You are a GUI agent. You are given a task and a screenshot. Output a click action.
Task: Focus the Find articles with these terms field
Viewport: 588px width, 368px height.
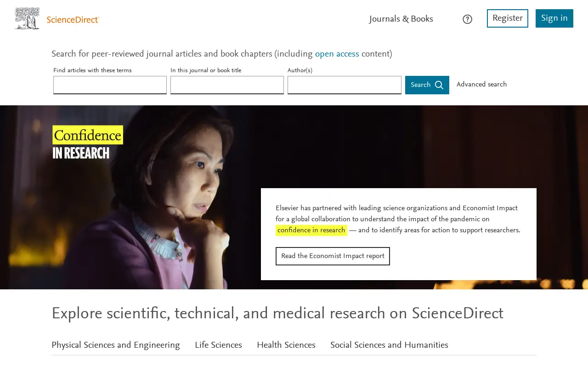pos(110,85)
